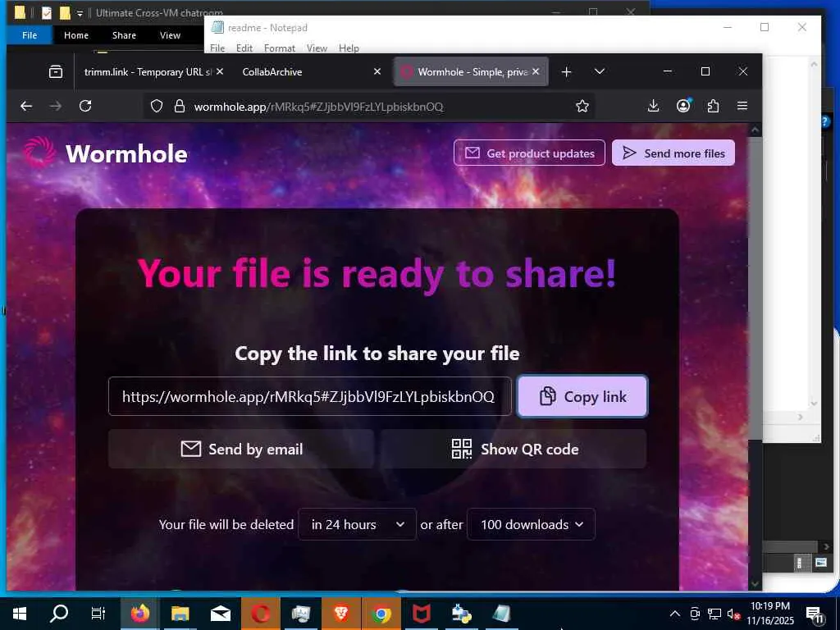Click Firefox icon on taskbar
840x630 pixels.
click(139, 614)
